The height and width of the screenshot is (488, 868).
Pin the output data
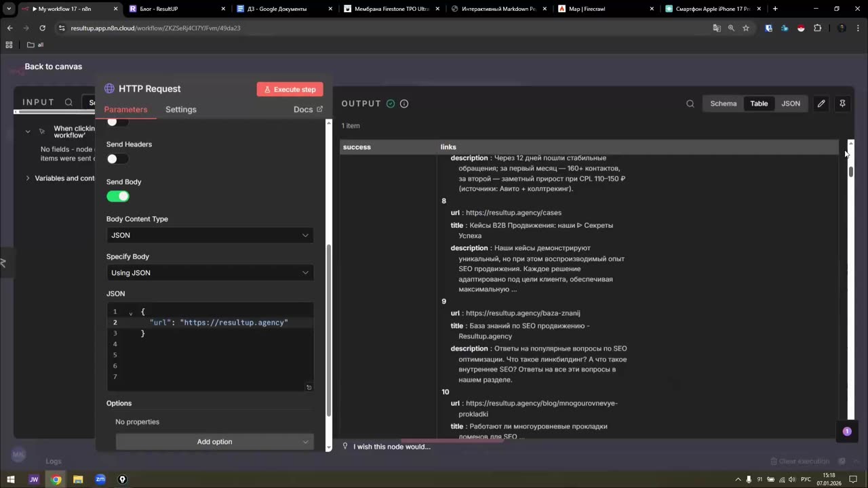pyautogui.click(x=842, y=104)
